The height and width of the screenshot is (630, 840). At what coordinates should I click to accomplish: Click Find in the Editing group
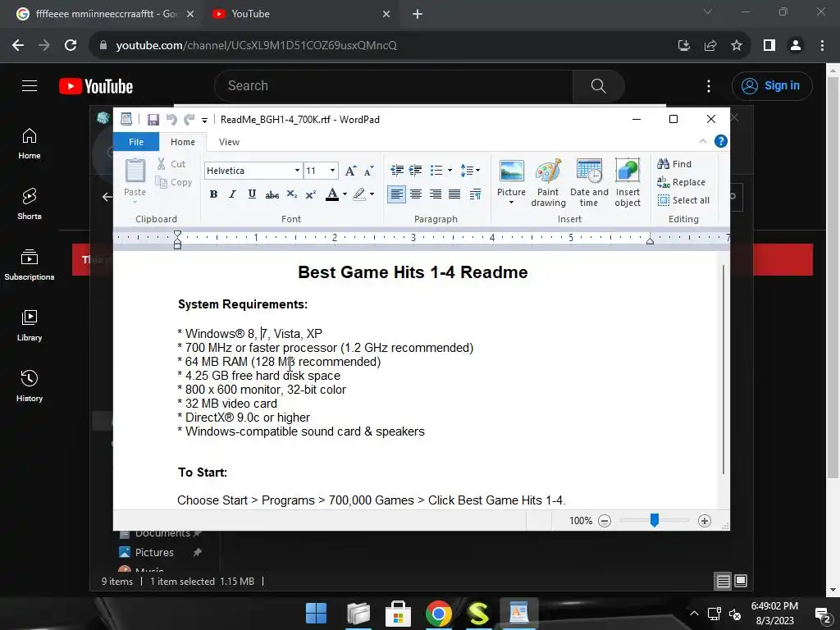tap(674, 164)
